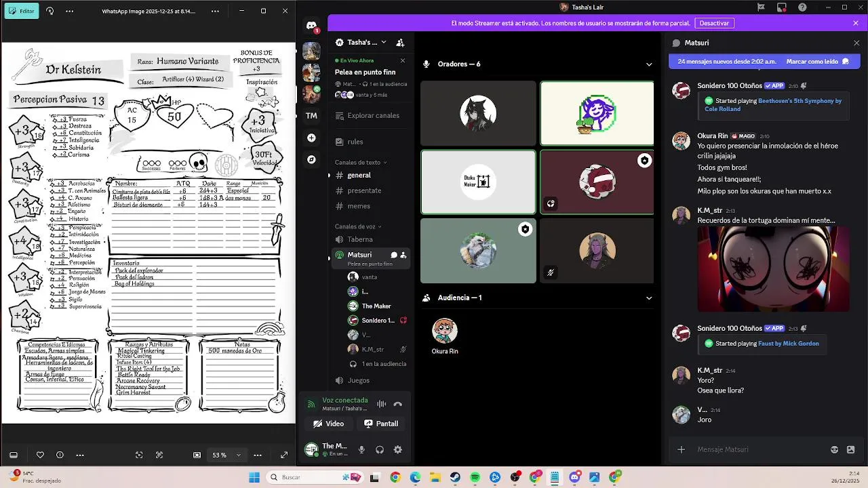Close the Matsuri chat panel
868x488 pixels.
coord(856,43)
